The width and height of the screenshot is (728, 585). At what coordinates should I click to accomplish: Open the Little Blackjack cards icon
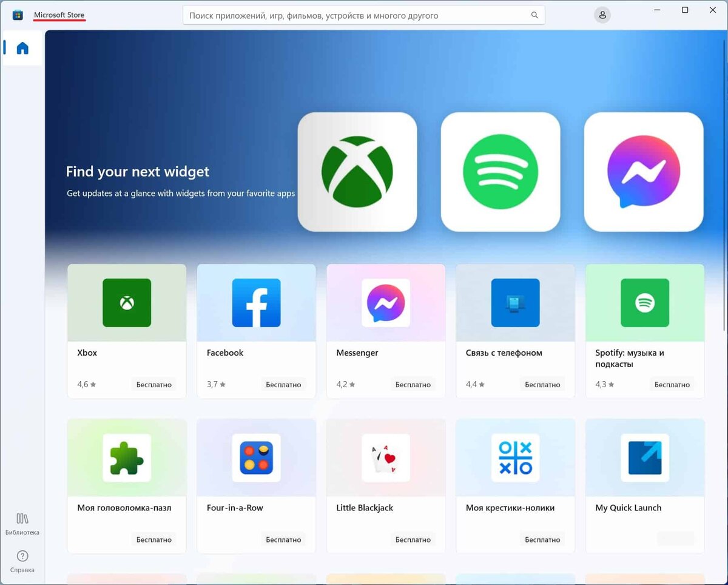386,458
